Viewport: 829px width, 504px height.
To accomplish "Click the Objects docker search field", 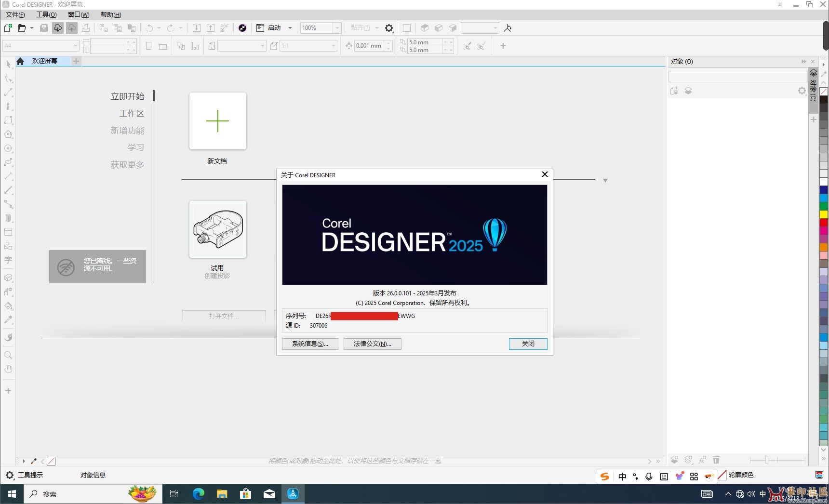I will 737,76.
